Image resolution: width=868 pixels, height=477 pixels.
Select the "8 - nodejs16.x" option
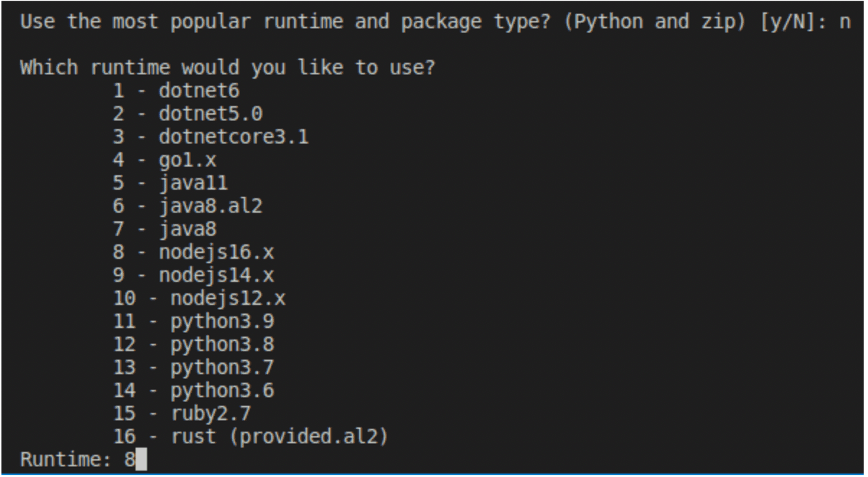pos(193,252)
